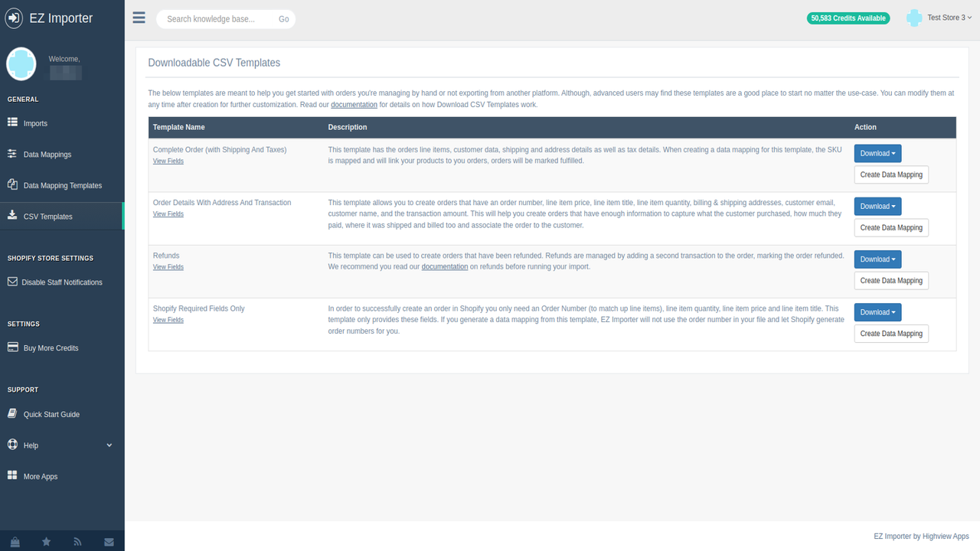Open the documentation link in intro text
The width and height of the screenshot is (980, 551).
(354, 105)
